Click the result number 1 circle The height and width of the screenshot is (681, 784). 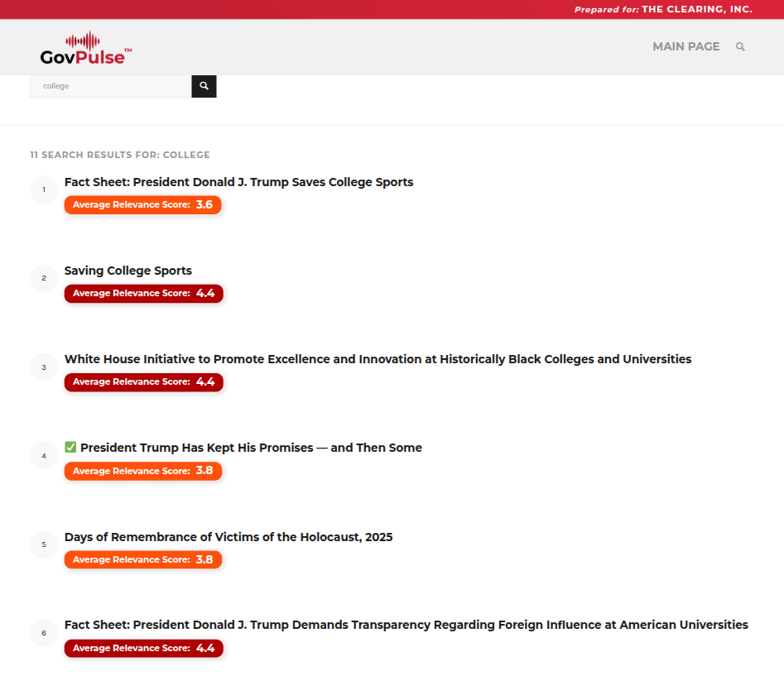[44, 189]
